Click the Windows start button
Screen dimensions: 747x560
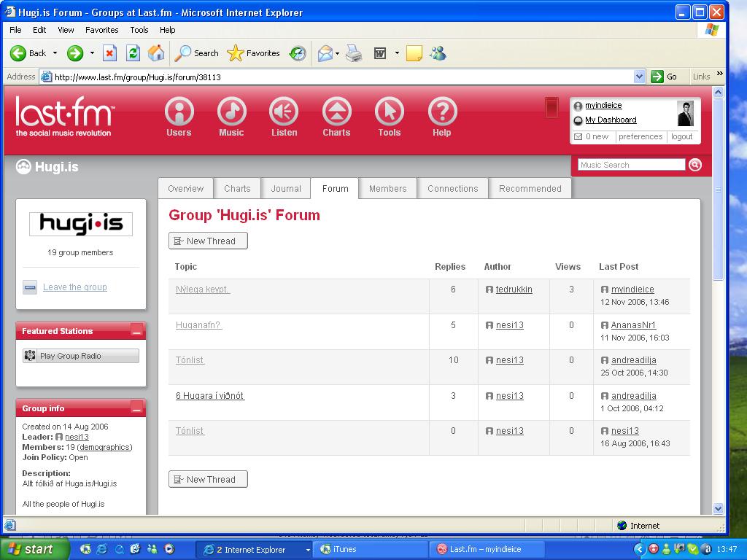(34, 549)
